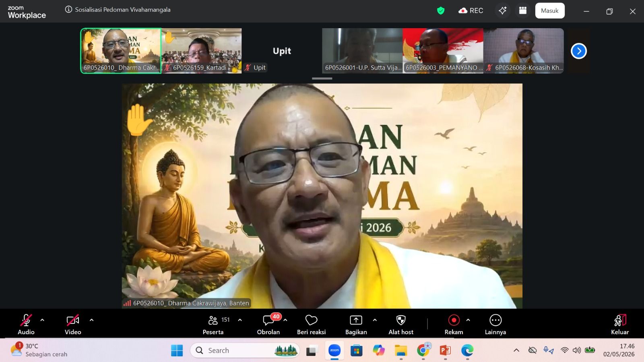Open the Zoom apps grid icon

click(523, 10)
